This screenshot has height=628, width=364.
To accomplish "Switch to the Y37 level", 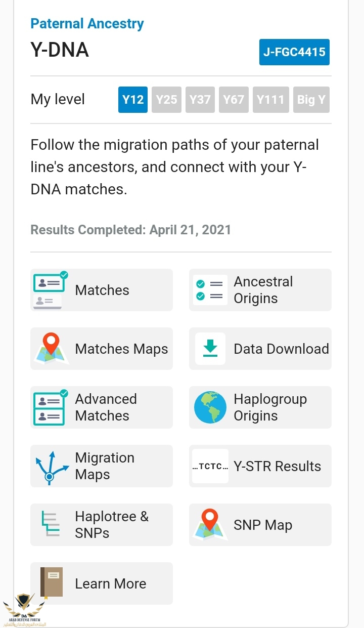I will pyautogui.click(x=200, y=99).
